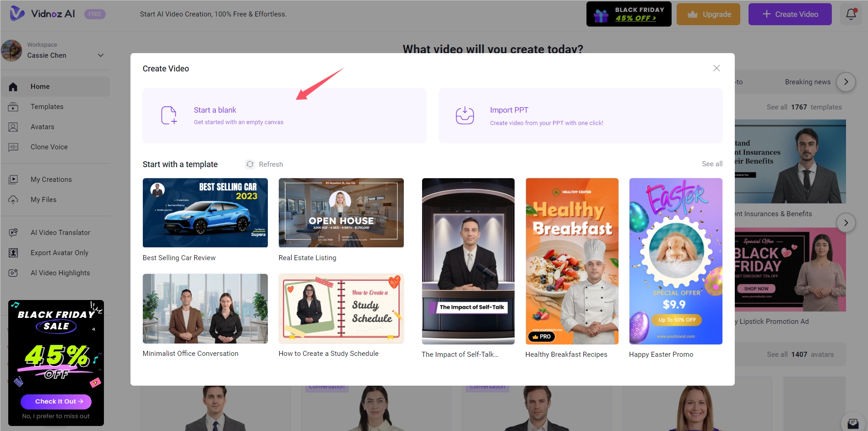
Task: Click the Create Video button
Action: (790, 14)
